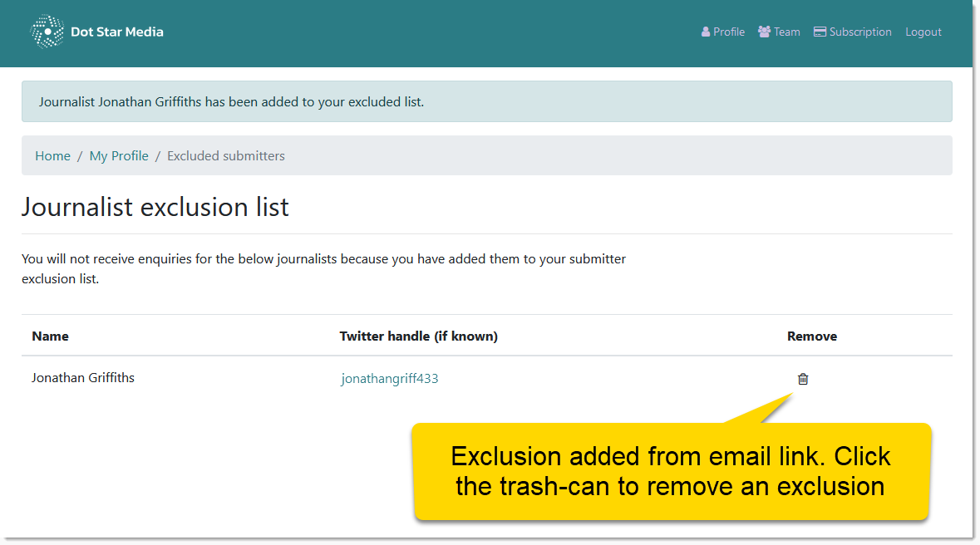The height and width of the screenshot is (545, 980).
Task: Open the Profile navigation link
Action: tap(728, 32)
